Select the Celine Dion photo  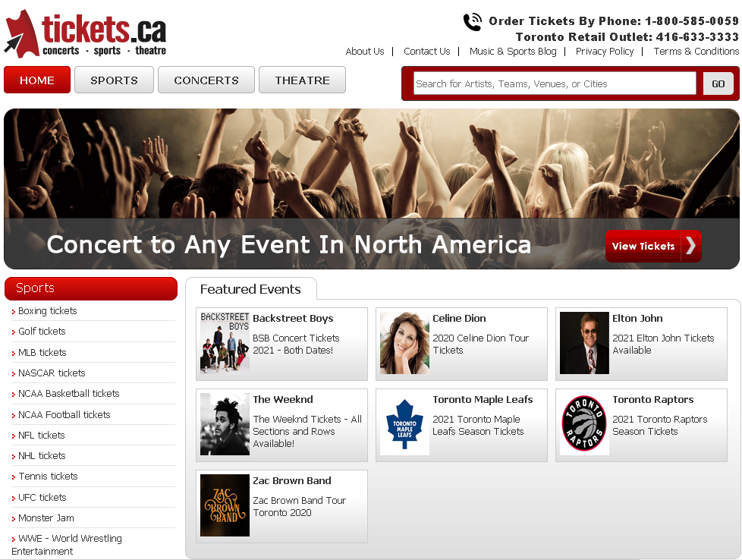[x=404, y=343]
